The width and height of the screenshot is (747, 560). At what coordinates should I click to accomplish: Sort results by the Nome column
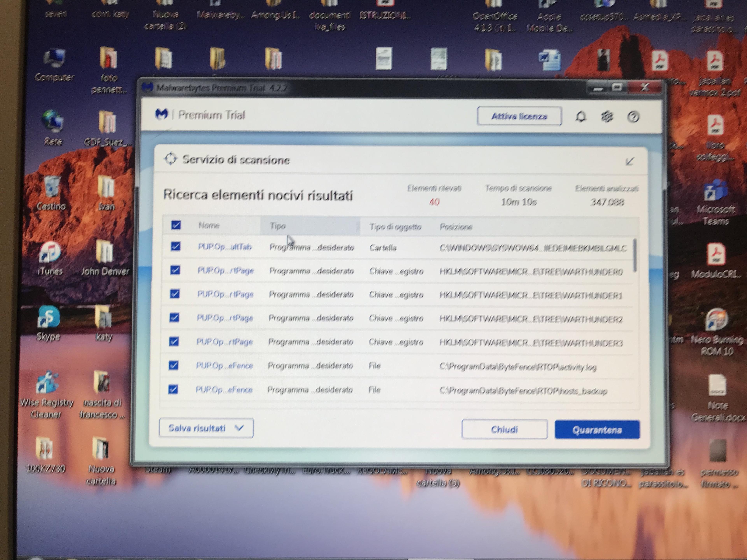[209, 226]
